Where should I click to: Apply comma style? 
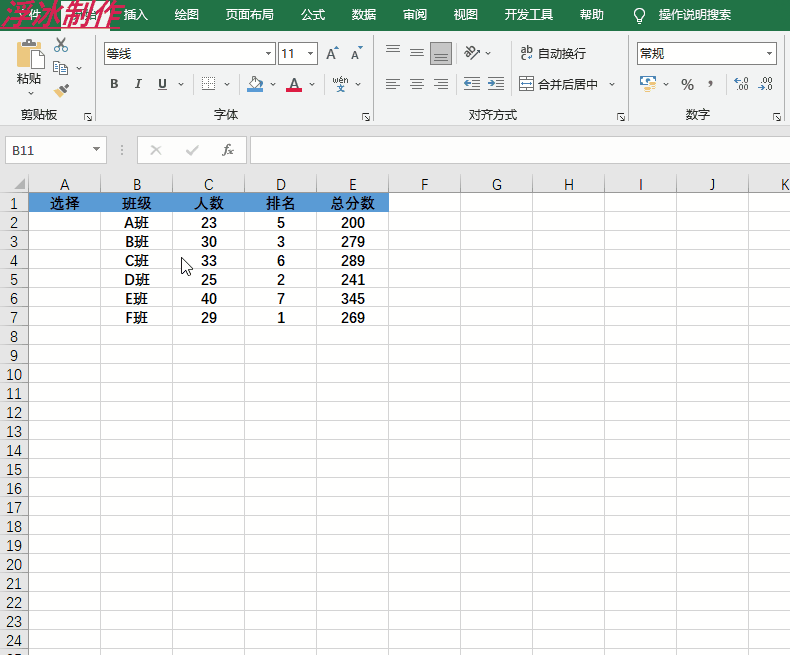tap(710, 84)
